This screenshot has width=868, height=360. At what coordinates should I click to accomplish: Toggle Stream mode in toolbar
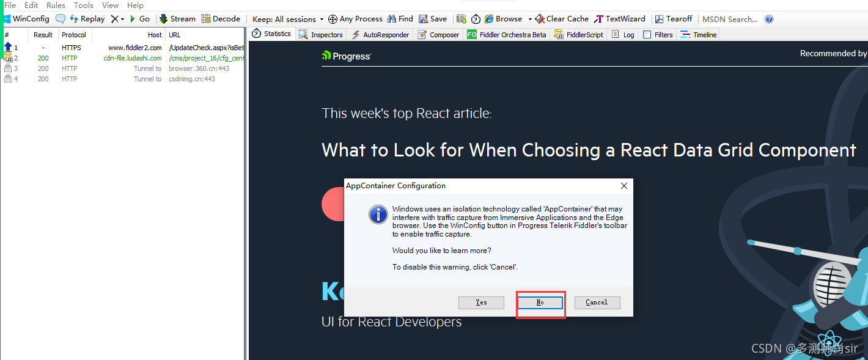177,19
